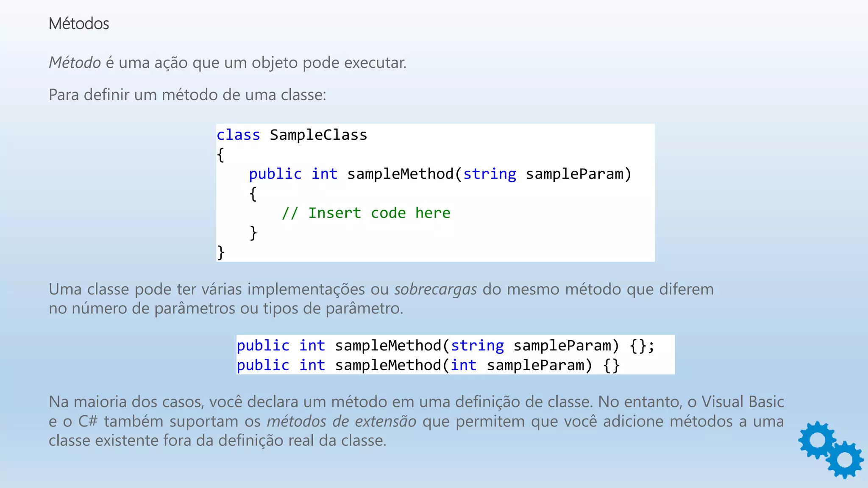Click the sampleMethod(string sampleParam) line inside SampleClass
This screenshot has height=488, width=868.
440,174
